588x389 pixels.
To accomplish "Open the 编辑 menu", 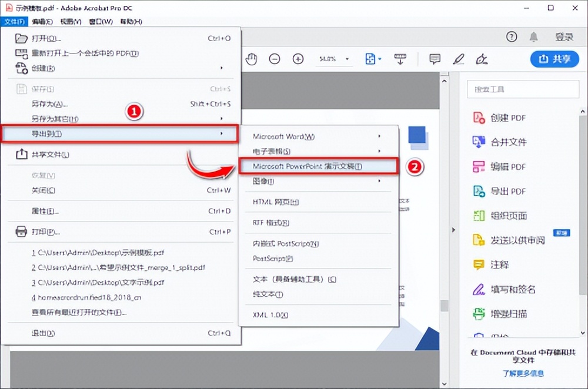I will coord(38,21).
